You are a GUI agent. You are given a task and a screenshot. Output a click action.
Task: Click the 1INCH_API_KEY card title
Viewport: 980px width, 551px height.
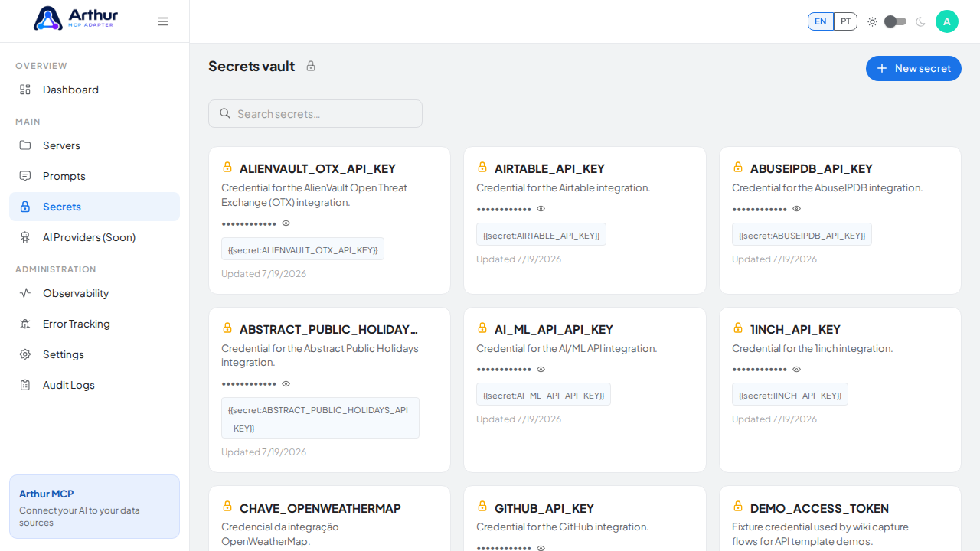pyautogui.click(x=795, y=329)
